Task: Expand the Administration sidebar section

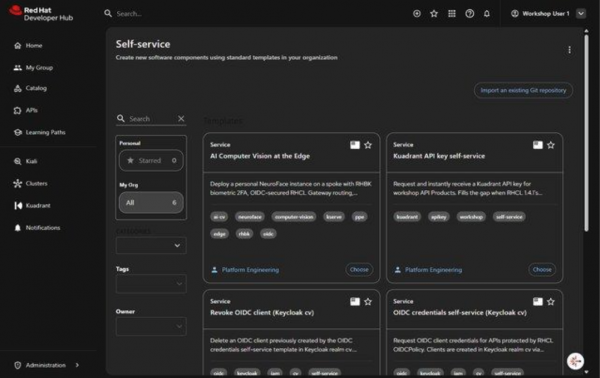Action: (x=47, y=365)
